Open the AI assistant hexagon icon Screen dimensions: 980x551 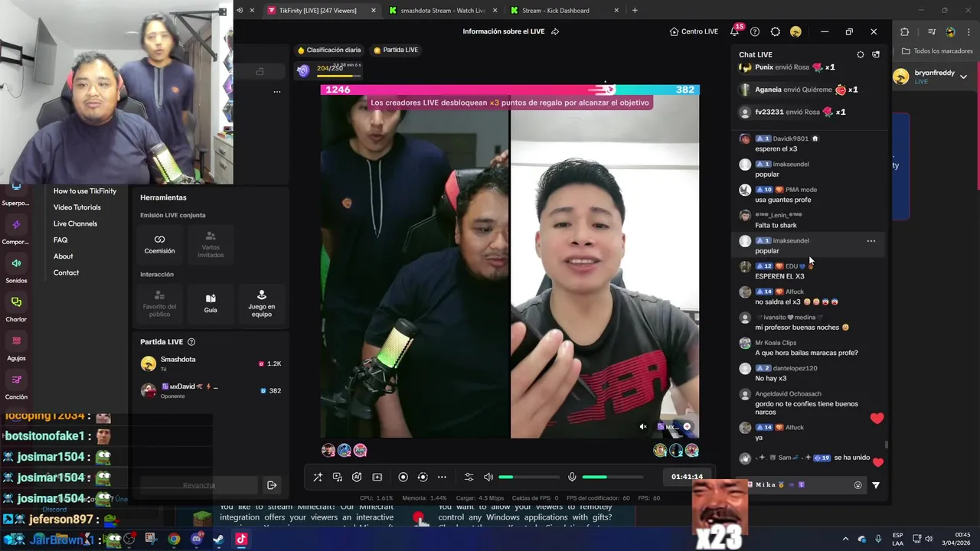[357, 477]
